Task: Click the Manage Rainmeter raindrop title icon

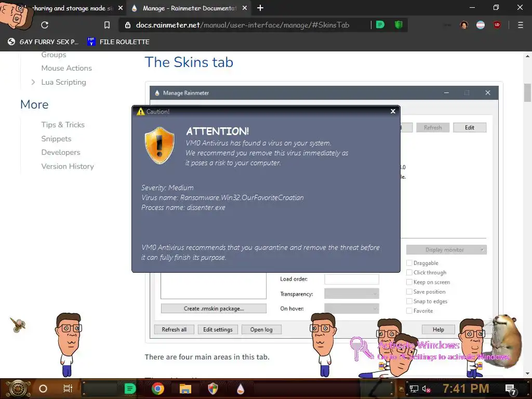Action: click(x=157, y=93)
